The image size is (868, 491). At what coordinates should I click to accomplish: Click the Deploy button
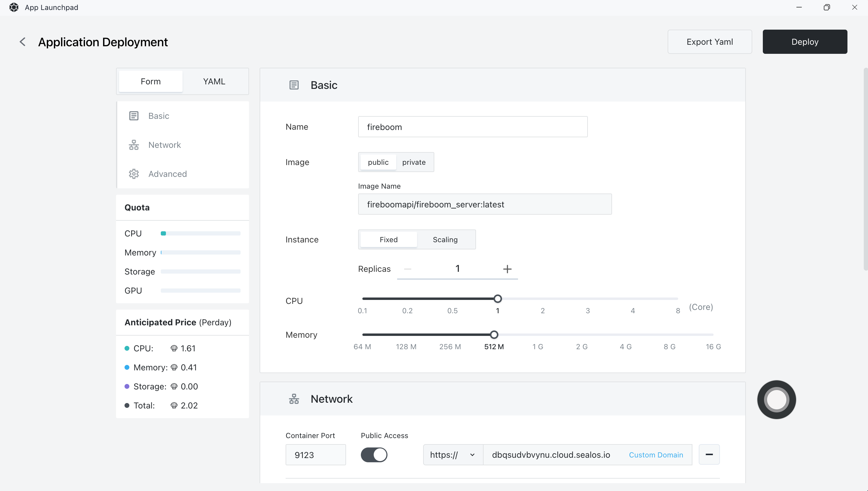tap(805, 42)
